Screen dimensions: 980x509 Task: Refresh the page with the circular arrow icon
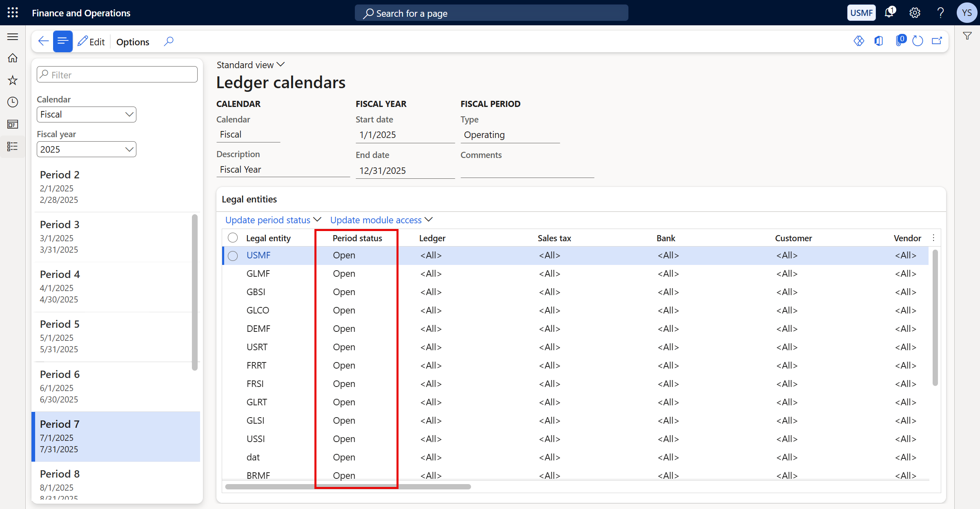(x=918, y=41)
